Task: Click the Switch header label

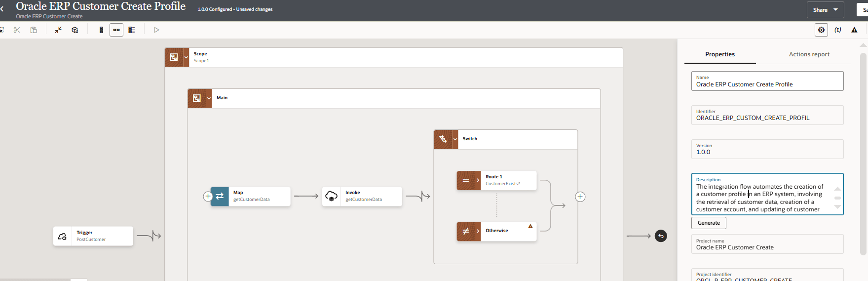Action: (470, 139)
